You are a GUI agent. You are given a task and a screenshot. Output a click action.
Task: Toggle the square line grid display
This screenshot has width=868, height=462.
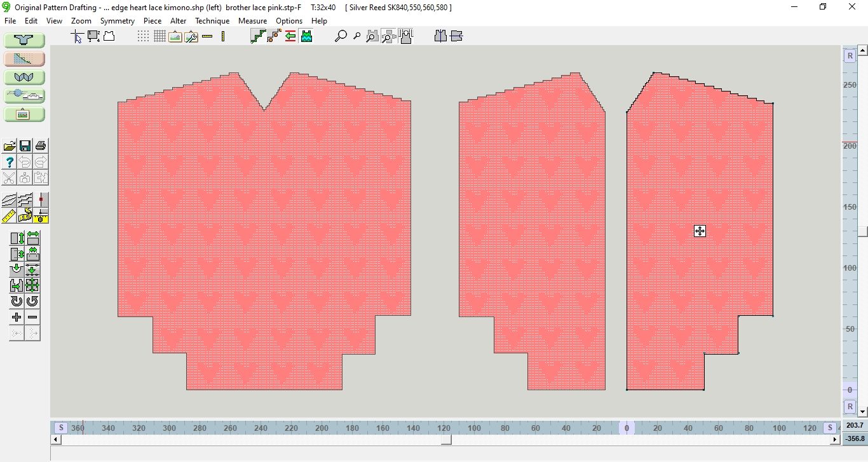click(x=159, y=37)
